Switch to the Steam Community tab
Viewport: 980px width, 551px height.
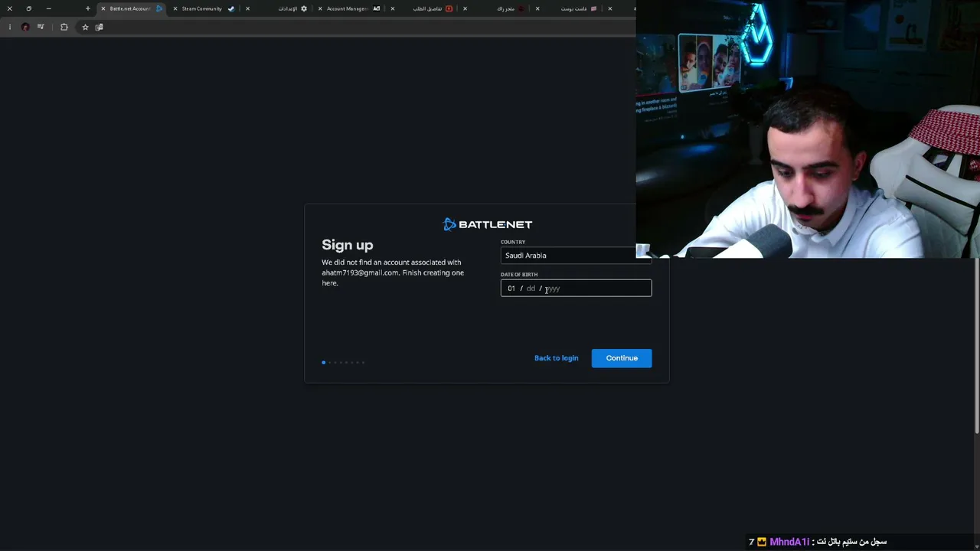click(x=204, y=8)
